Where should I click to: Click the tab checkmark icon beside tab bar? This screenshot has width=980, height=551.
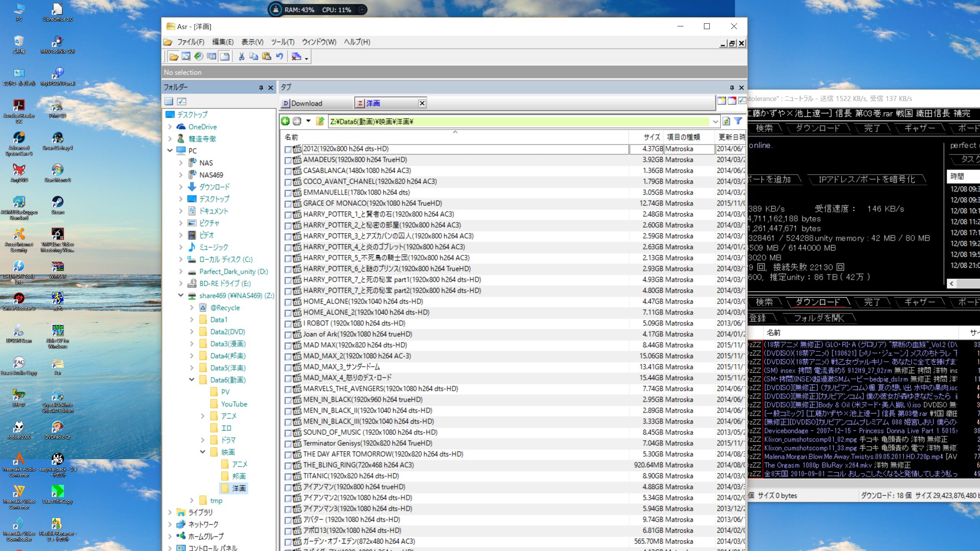tap(742, 101)
